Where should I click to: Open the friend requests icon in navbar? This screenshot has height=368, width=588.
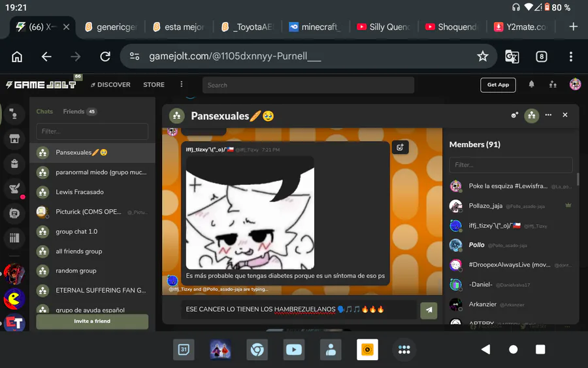[x=553, y=84]
